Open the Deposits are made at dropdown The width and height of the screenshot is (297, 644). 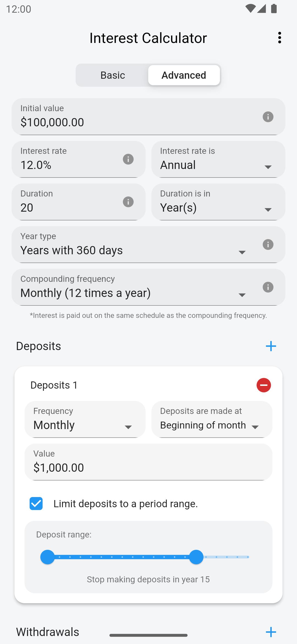click(x=212, y=419)
